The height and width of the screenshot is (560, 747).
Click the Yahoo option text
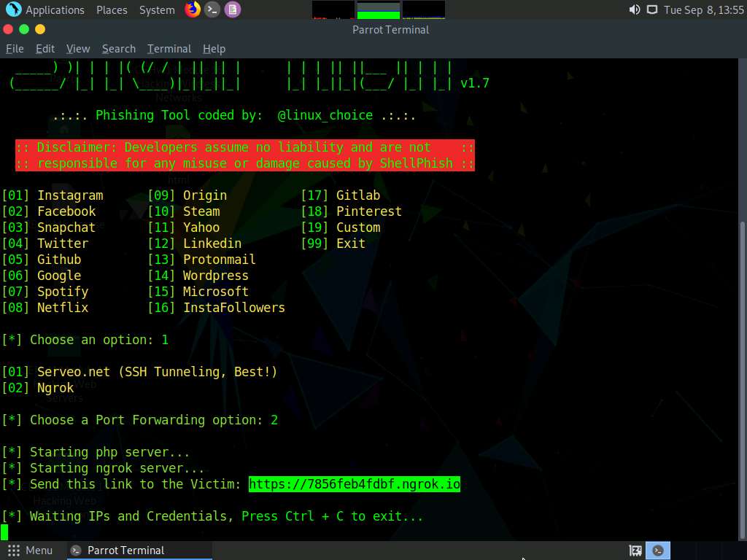coord(201,227)
